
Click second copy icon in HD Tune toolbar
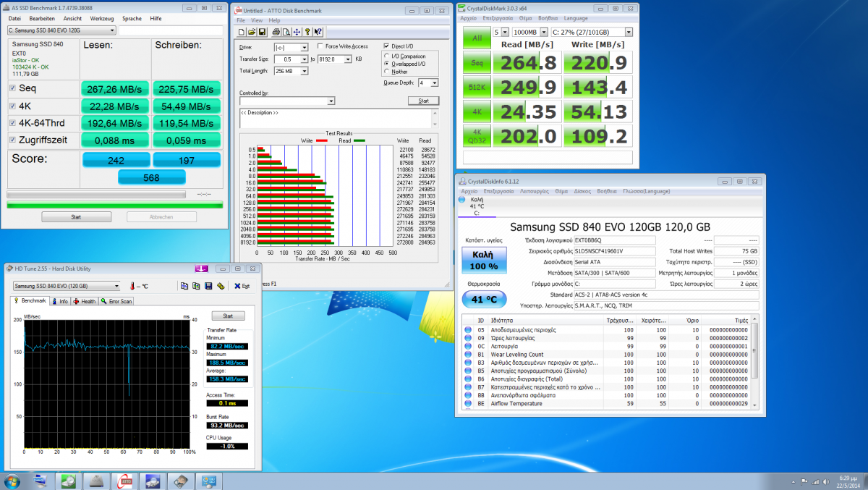(x=196, y=286)
